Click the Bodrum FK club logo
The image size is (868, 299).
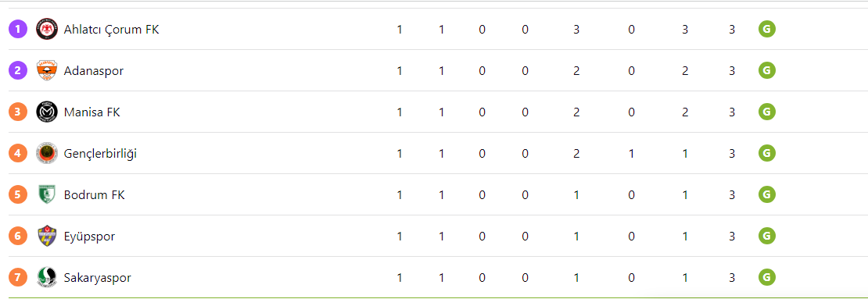coord(46,194)
